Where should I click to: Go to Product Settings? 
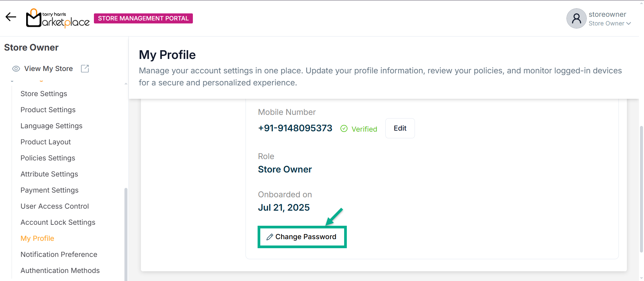pyautogui.click(x=48, y=110)
